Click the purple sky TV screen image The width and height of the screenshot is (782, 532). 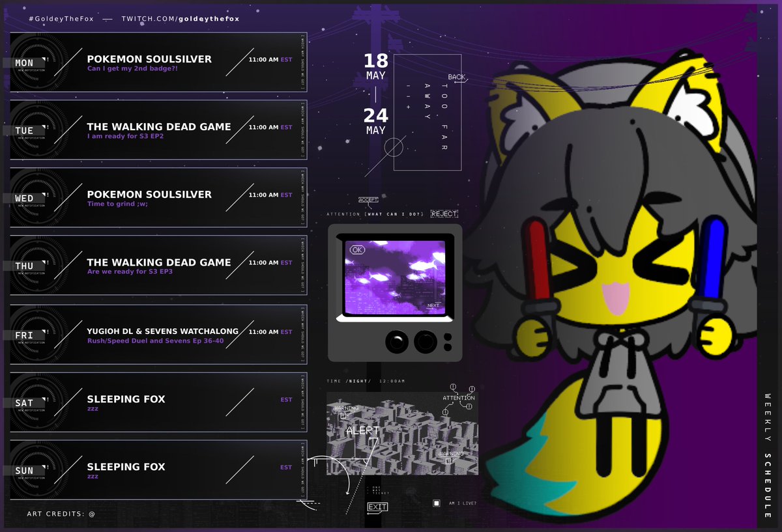coord(395,278)
